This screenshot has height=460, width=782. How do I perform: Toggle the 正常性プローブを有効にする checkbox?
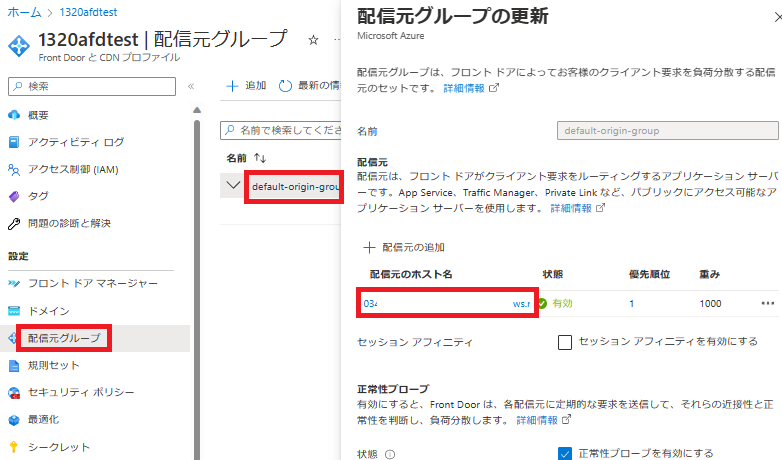click(565, 453)
